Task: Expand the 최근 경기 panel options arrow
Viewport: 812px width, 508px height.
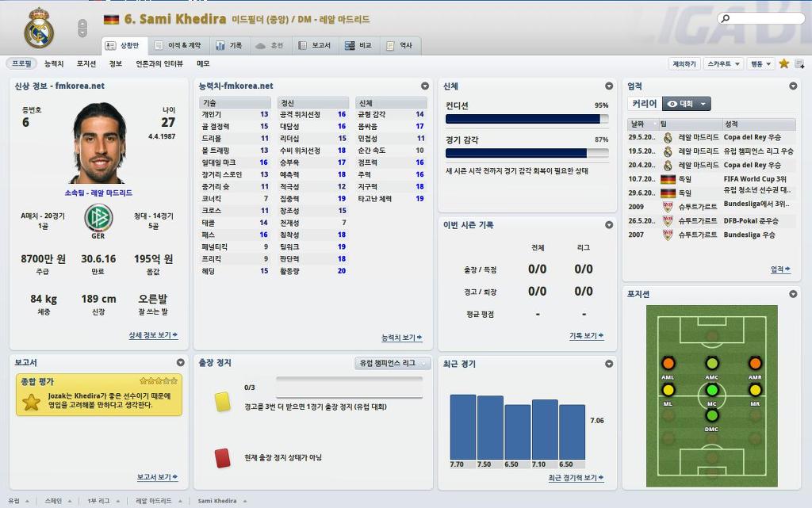Action: [x=609, y=364]
